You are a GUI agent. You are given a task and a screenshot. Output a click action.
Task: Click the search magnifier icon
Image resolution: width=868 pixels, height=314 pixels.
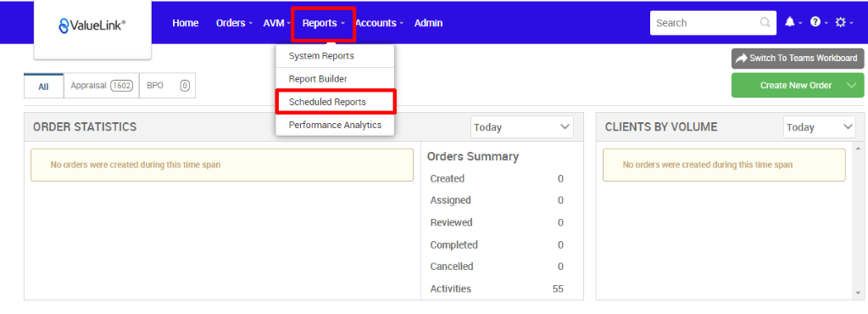coord(765,23)
